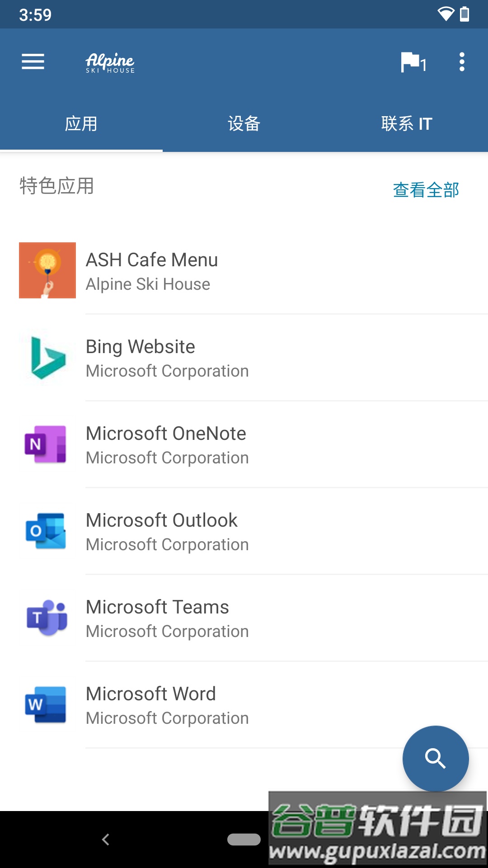Switch to the 应用 tab

tap(81, 124)
